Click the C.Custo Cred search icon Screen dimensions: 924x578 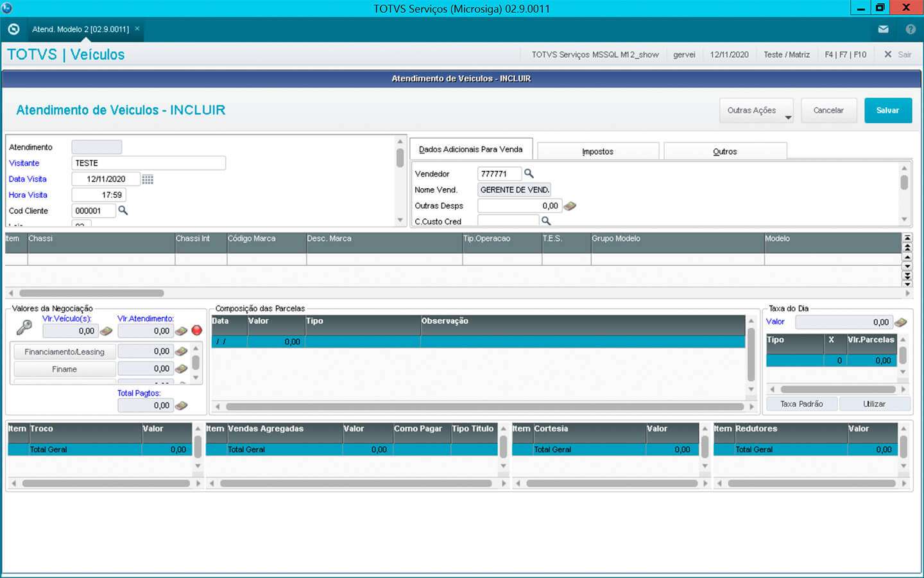(546, 221)
